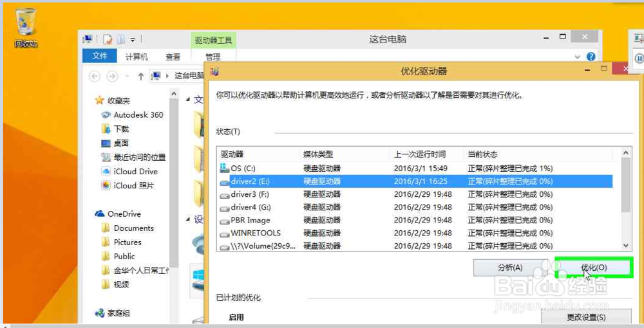Click the WINRETOOLS drive icon

[x=224, y=234]
